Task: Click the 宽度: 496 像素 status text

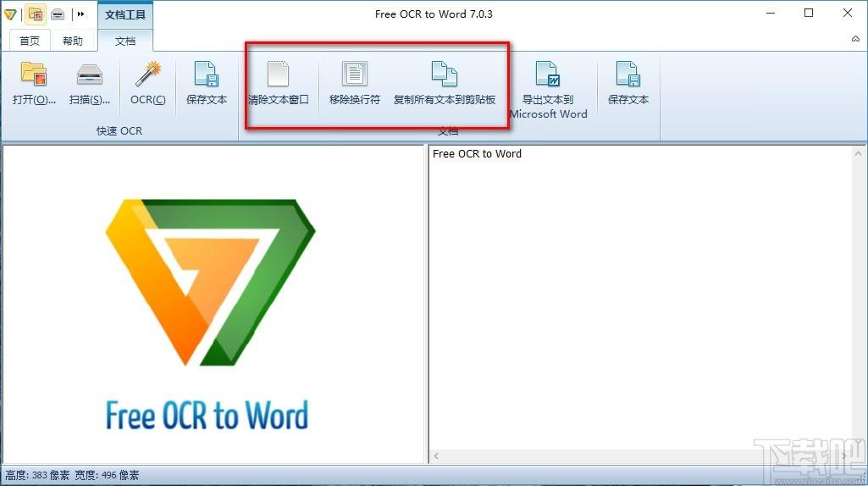Action: (107, 475)
